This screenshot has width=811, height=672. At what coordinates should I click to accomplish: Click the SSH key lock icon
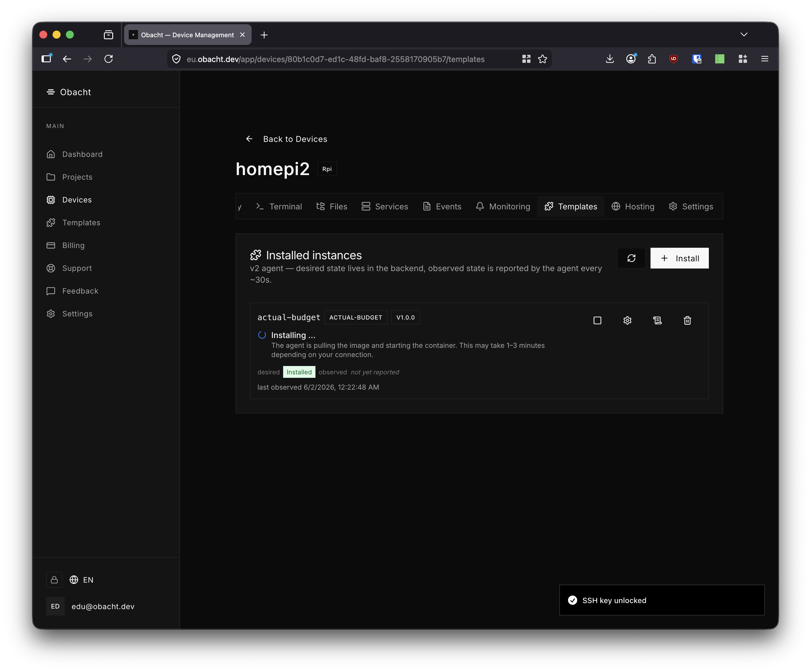pyautogui.click(x=55, y=580)
